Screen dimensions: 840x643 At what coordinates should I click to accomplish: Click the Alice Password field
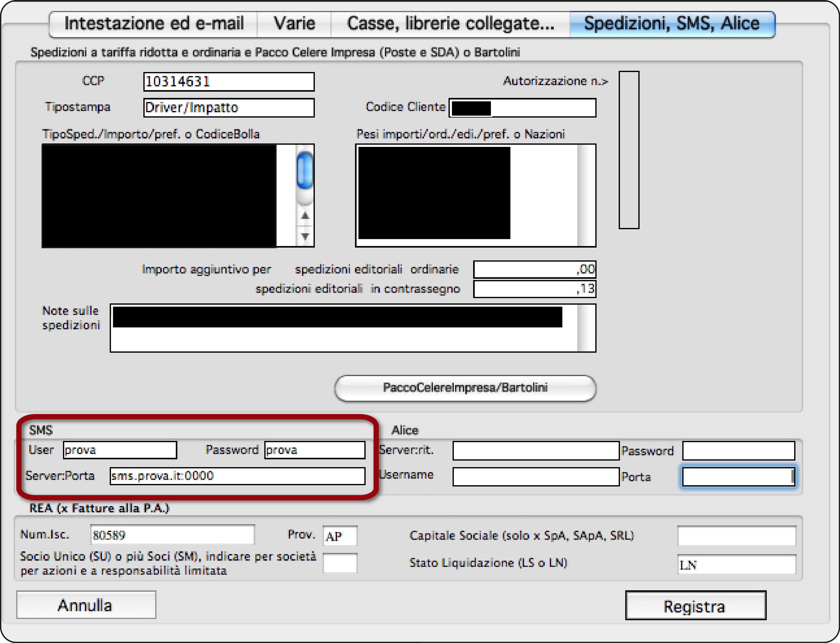(x=739, y=451)
